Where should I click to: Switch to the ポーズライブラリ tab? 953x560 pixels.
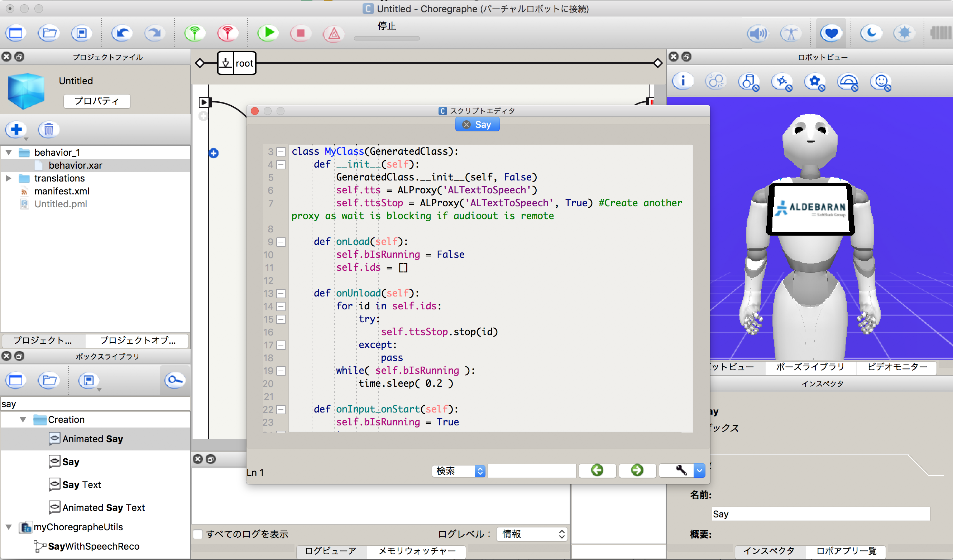[x=810, y=367]
